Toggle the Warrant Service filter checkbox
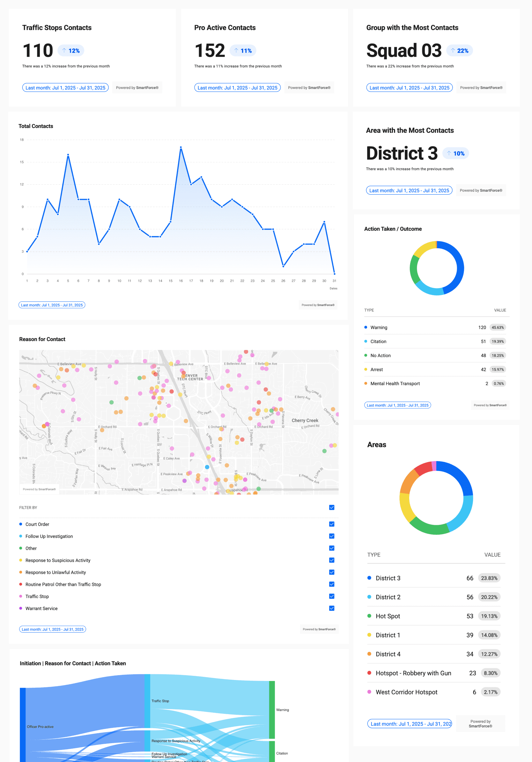 pyautogui.click(x=331, y=608)
